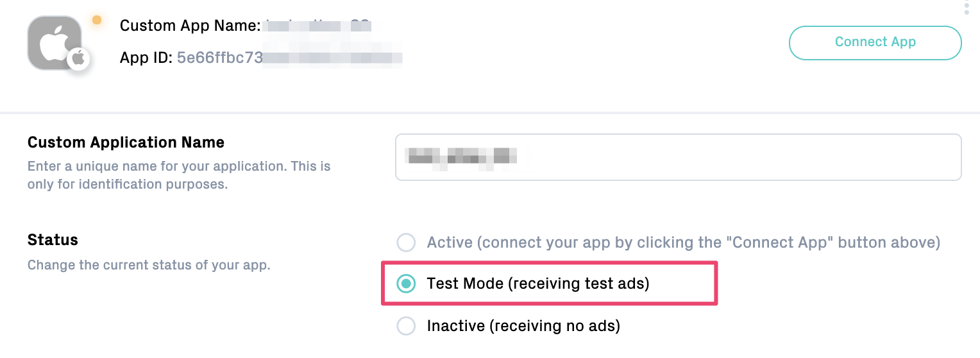Click the orange status dot indicator
980x358 pixels.
coord(97,20)
